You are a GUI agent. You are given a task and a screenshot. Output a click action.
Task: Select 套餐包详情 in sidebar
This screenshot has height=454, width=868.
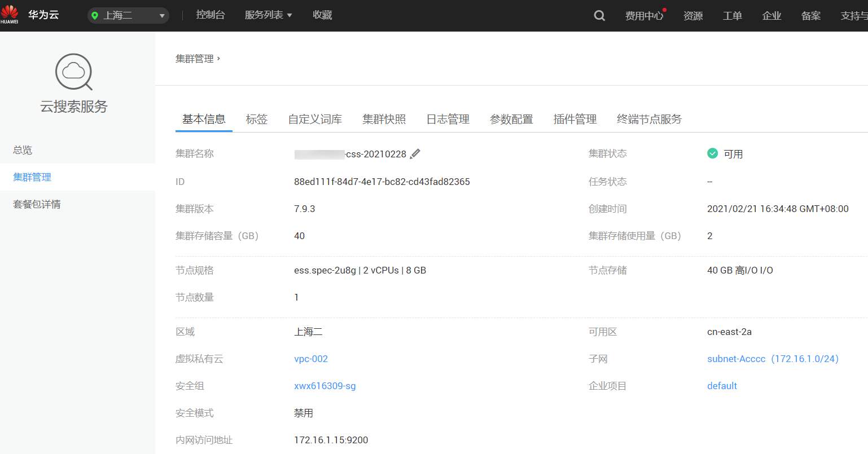[x=37, y=204]
